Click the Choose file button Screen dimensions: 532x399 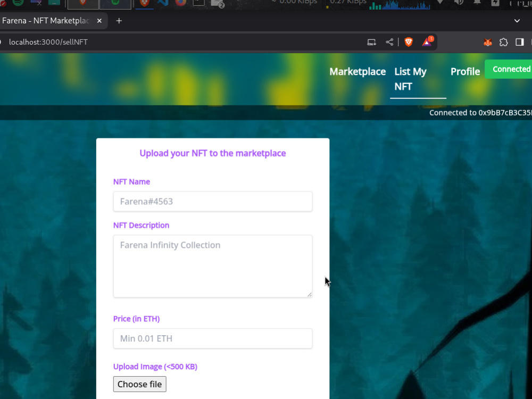(140, 384)
